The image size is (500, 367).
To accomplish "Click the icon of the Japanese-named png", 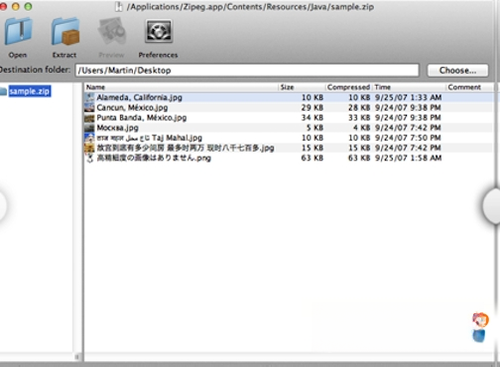I will click(x=89, y=158).
